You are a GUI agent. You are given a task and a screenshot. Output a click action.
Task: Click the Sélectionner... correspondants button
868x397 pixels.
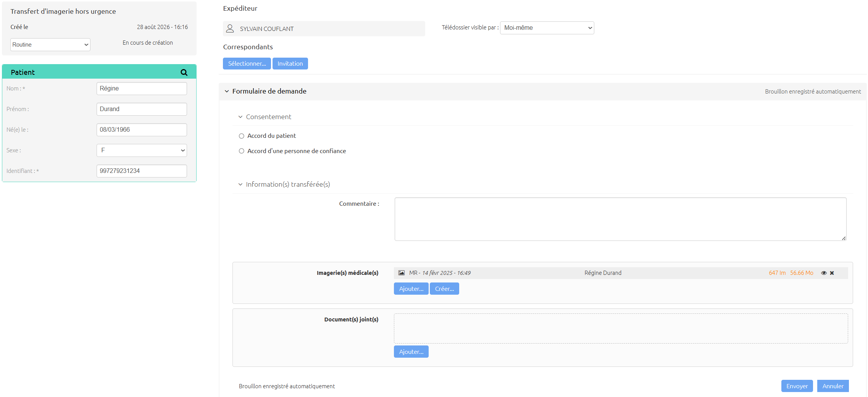pos(247,64)
